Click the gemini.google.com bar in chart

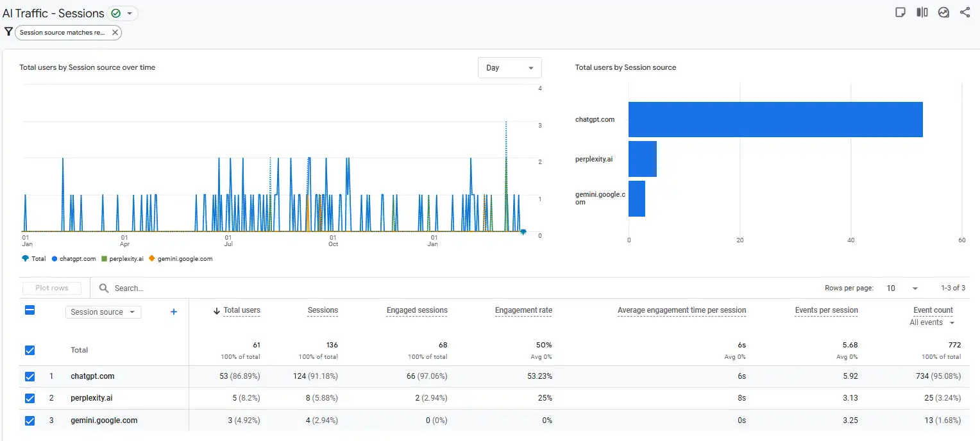[x=637, y=199]
